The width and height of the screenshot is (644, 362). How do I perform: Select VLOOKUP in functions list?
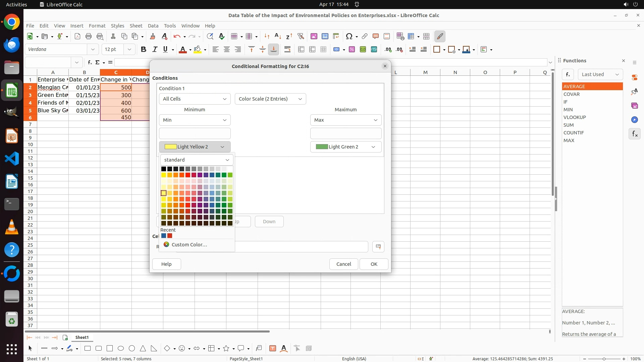coord(575,117)
